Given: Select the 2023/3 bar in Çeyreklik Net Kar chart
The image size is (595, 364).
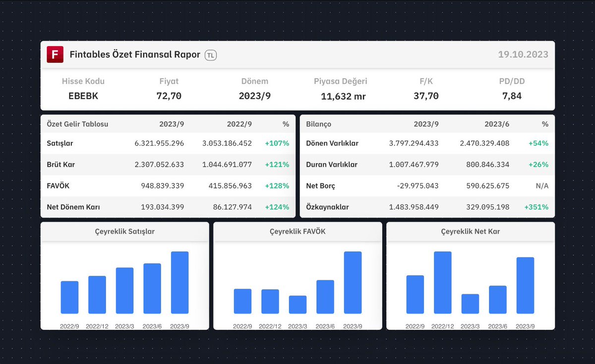Looking at the screenshot, I should pyautogui.click(x=470, y=305).
